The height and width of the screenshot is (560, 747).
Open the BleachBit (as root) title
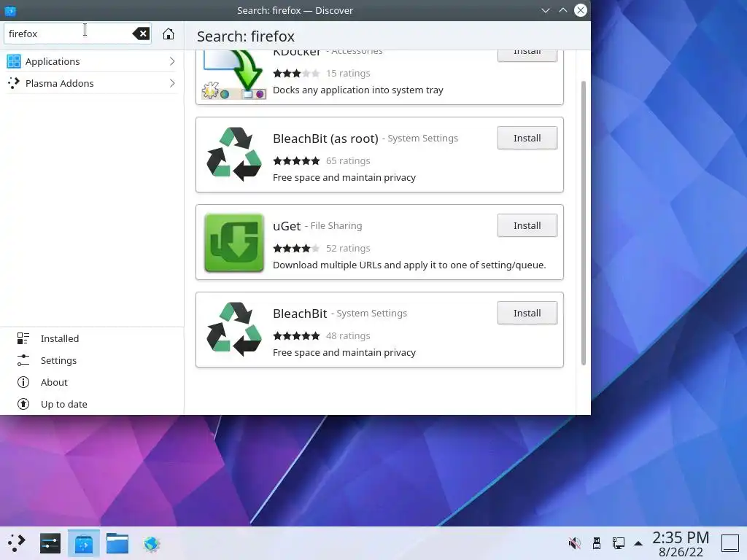[325, 139]
